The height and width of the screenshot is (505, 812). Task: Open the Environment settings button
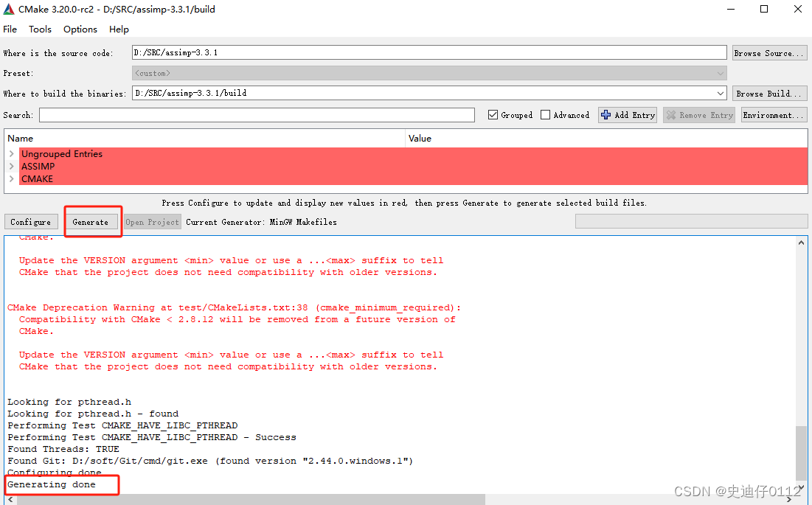(x=774, y=115)
